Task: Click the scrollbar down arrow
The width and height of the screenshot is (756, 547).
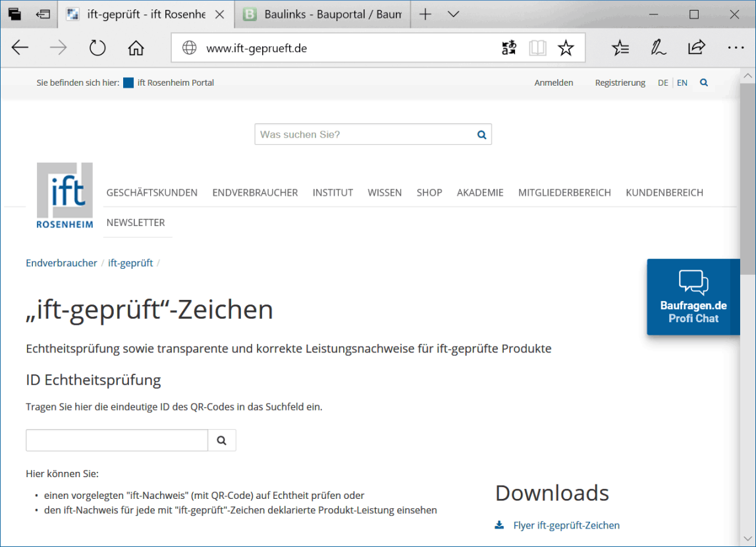Action: pos(748,538)
